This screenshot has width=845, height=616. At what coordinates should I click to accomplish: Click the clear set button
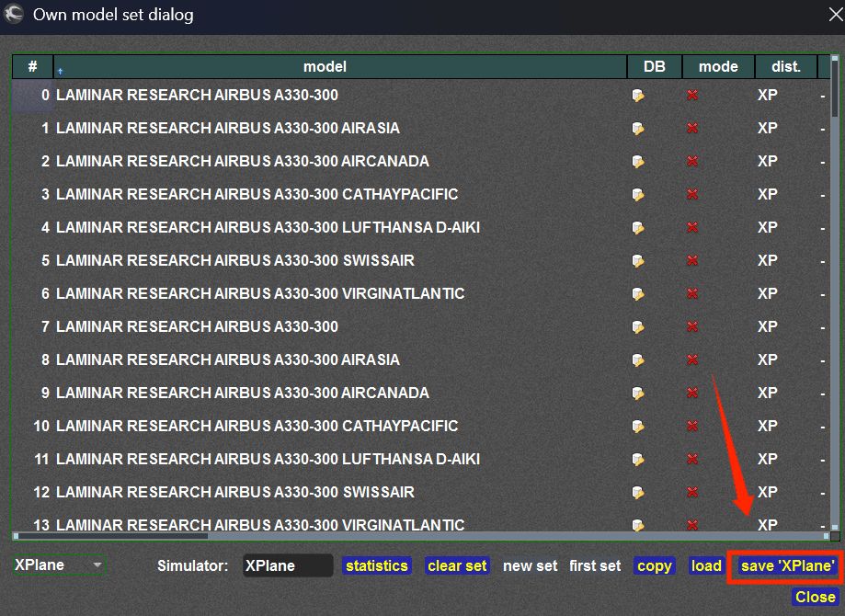pos(457,565)
